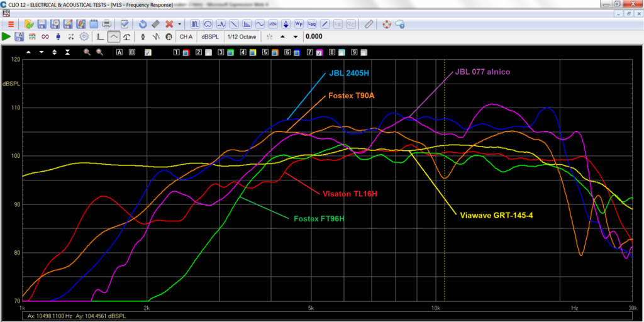
Task: Save the measurement with floppy disk icon
Action: point(42,24)
